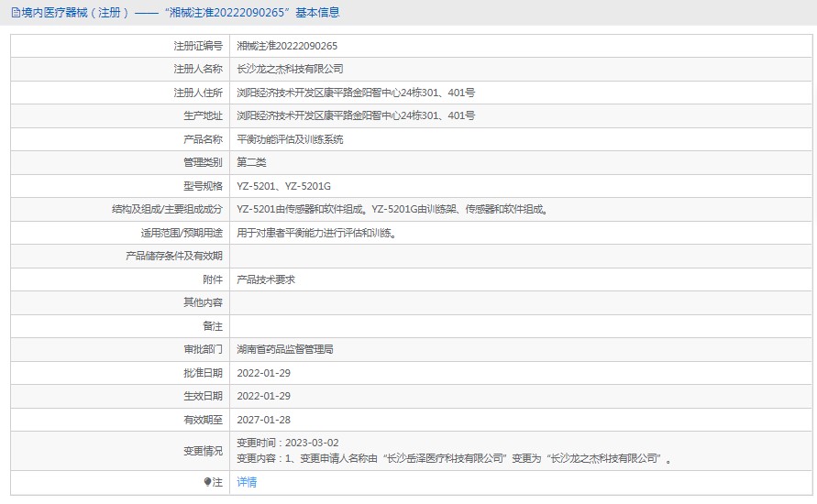Click the 注册证编号 row label
Viewport: 817px width, 504px height.
pyautogui.click(x=198, y=46)
